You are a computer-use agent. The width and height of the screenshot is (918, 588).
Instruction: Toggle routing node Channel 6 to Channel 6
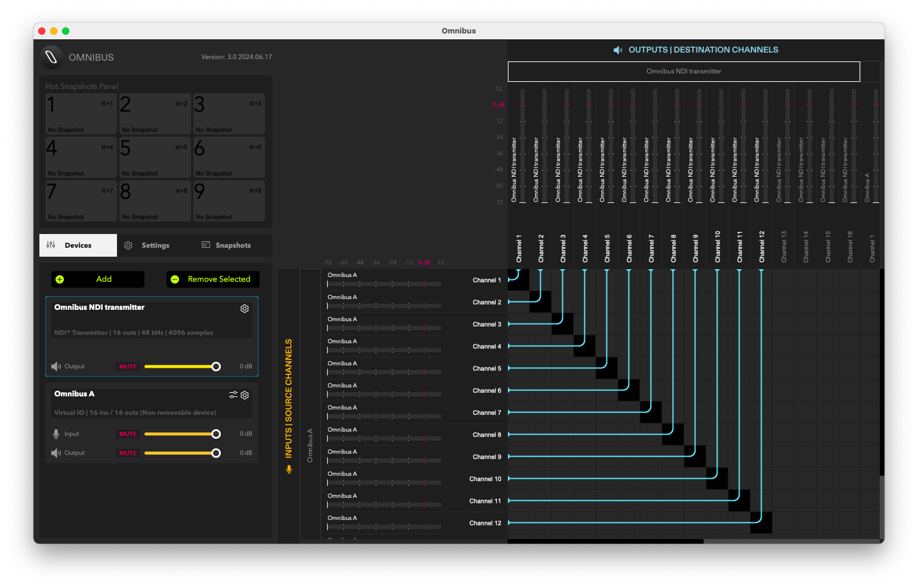click(629, 390)
